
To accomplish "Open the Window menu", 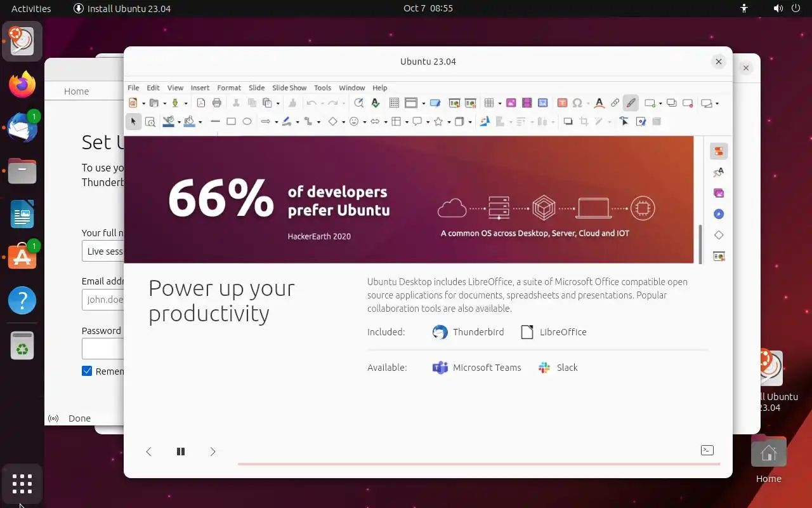I will pyautogui.click(x=351, y=88).
